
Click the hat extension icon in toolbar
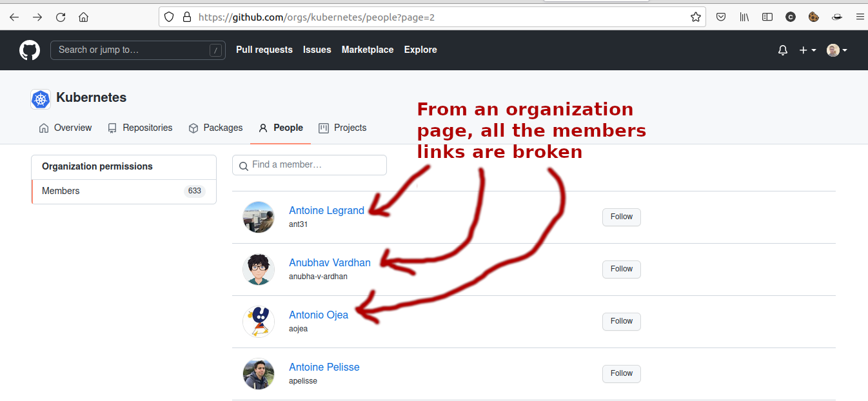coord(837,17)
